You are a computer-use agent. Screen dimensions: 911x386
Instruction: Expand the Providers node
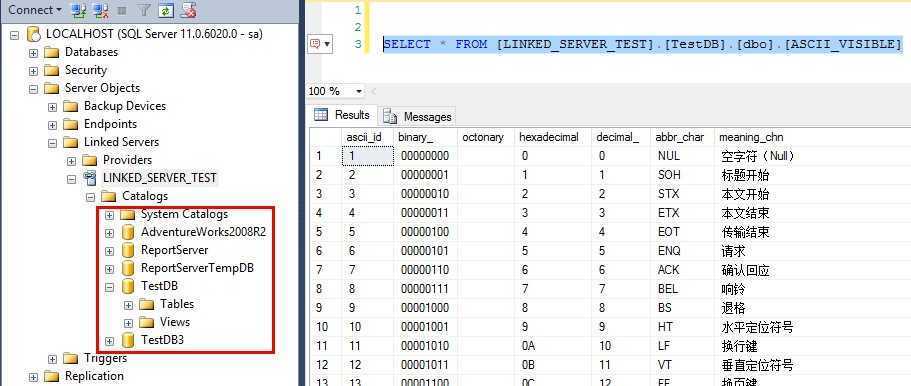(x=71, y=161)
